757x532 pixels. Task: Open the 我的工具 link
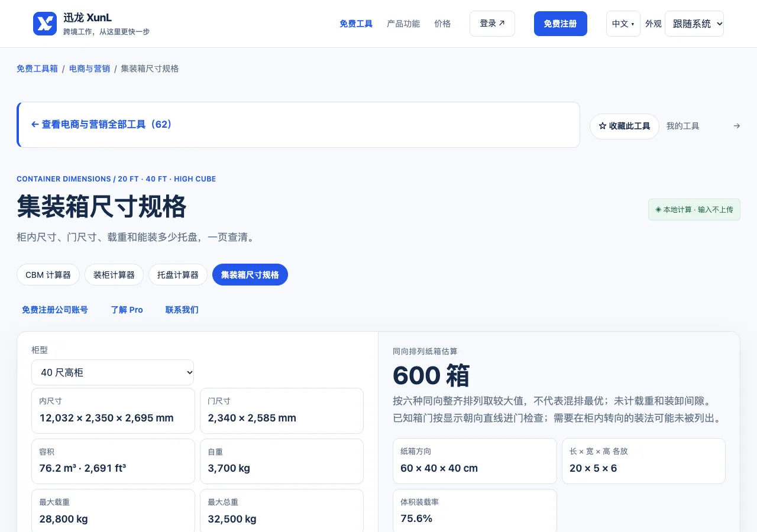point(683,126)
